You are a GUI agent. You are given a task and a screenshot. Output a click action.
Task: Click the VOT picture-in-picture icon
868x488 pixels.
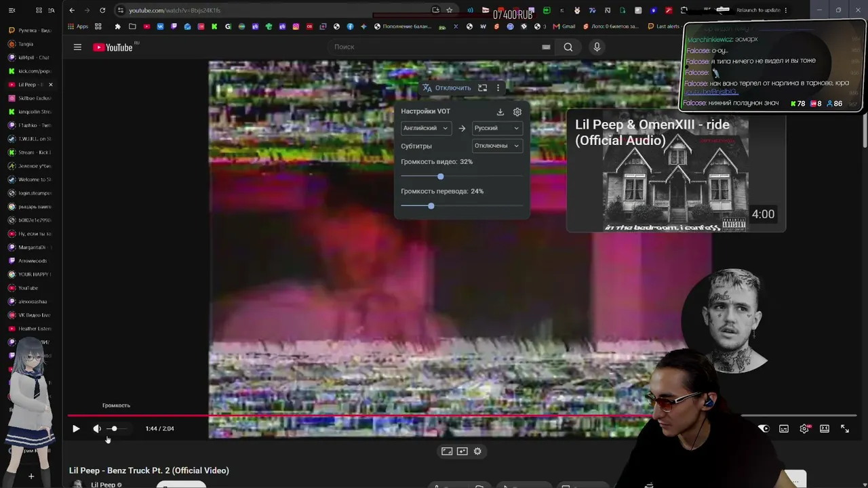[x=483, y=88]
